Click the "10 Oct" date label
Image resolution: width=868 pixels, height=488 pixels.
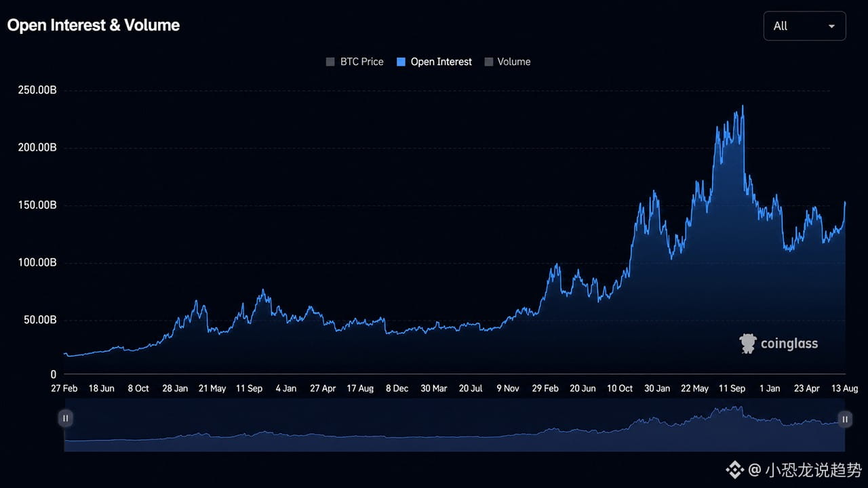coord(620,388)
